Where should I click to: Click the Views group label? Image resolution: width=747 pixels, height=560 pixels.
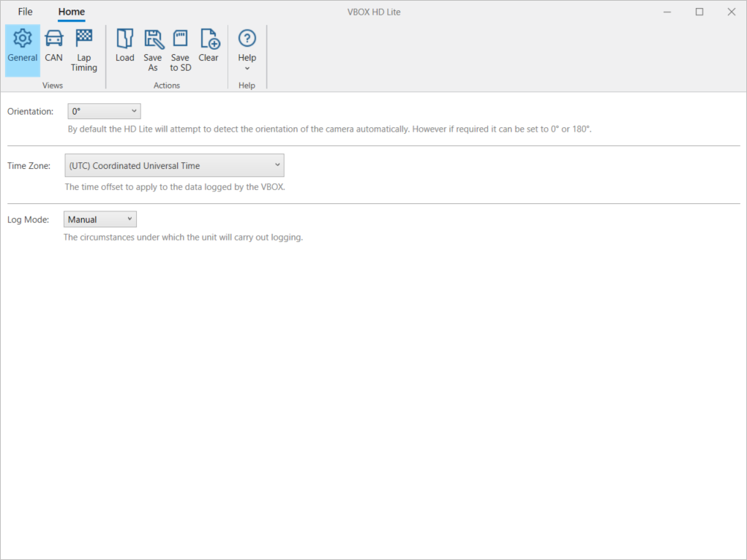(53, 86)
